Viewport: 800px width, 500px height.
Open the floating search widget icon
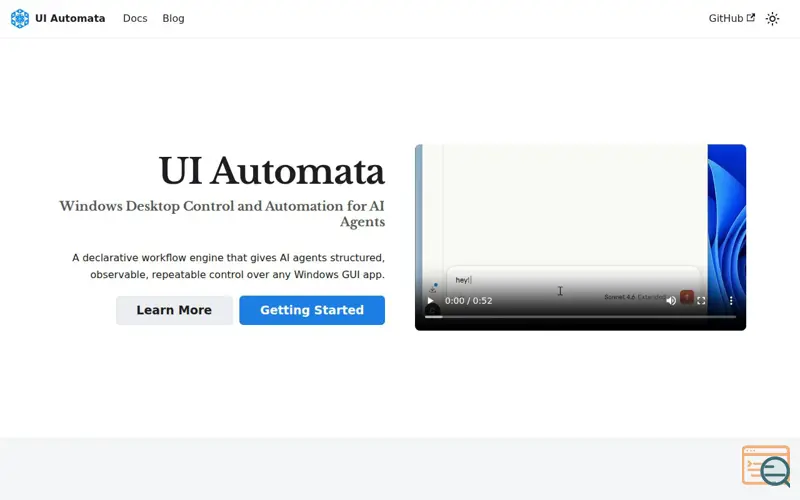[x=766, y=466]
